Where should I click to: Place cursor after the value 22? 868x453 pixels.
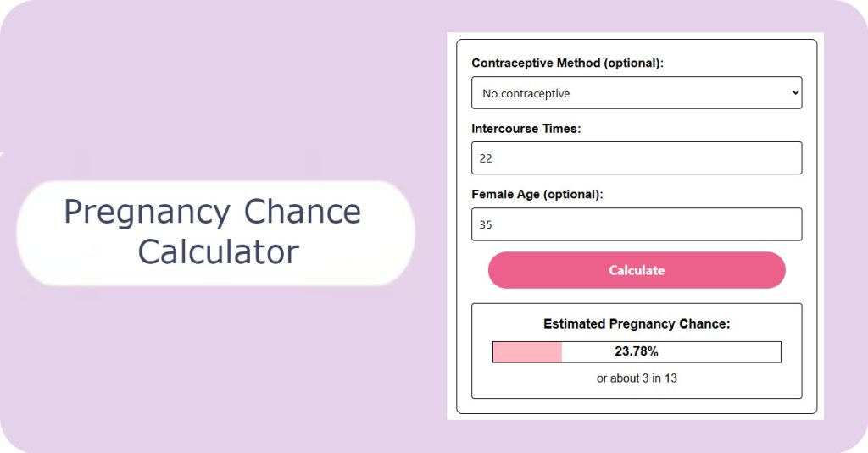(x=492, y=158)
